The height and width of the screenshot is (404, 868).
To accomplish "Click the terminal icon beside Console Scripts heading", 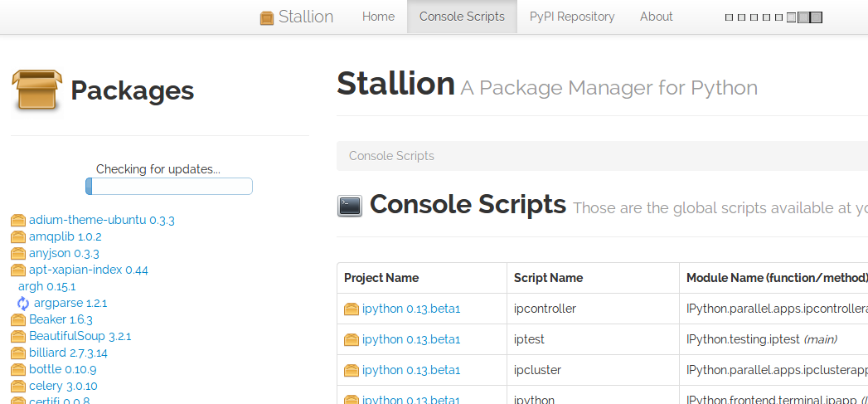I will pos(350,205).
